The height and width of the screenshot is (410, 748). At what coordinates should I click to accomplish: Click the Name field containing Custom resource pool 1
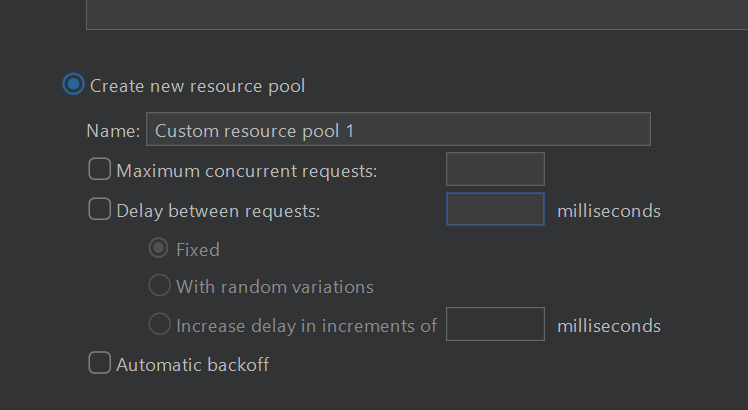(x=398, y=129)
